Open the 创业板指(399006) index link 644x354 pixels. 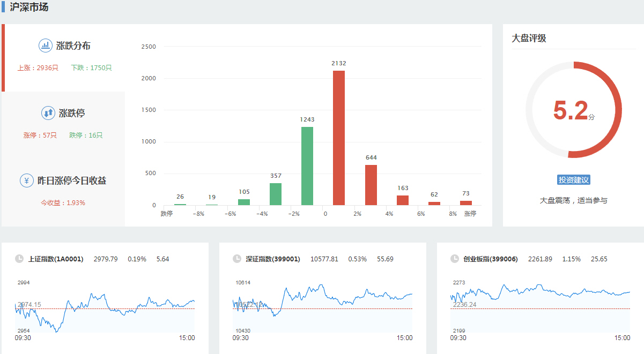point(490,259)
